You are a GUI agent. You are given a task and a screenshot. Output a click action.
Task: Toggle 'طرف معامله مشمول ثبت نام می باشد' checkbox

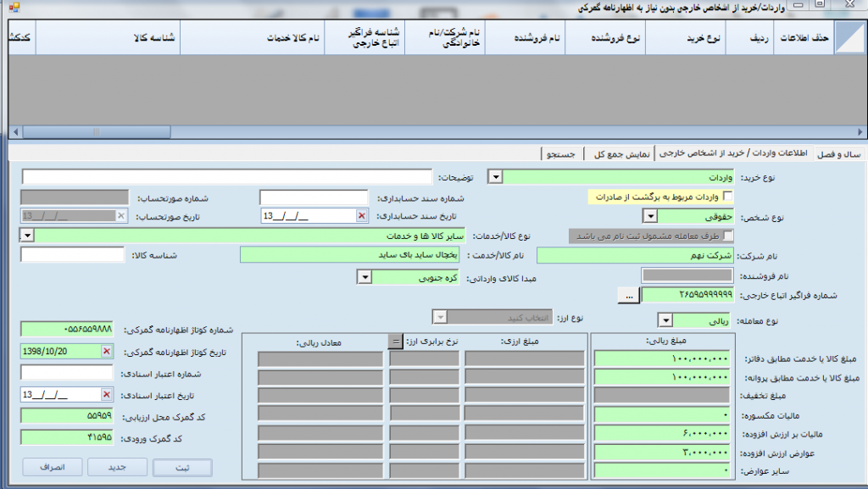728,236
